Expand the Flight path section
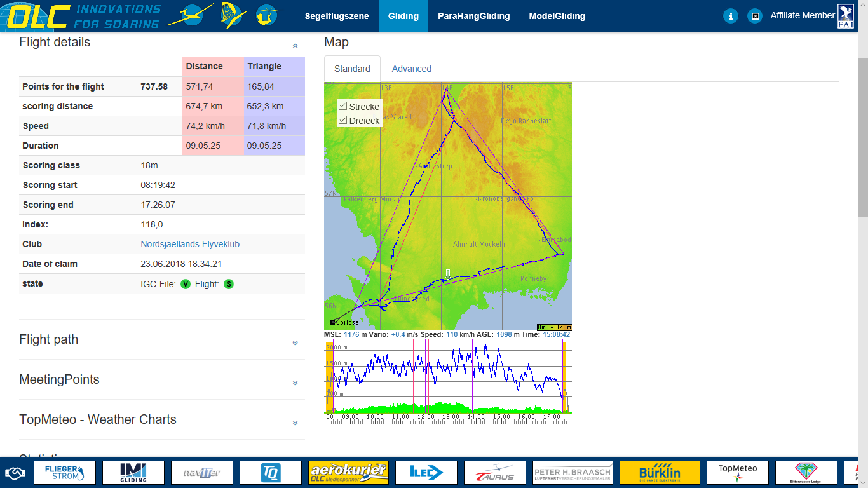This screenshot has width=868, height=488. 295,342
